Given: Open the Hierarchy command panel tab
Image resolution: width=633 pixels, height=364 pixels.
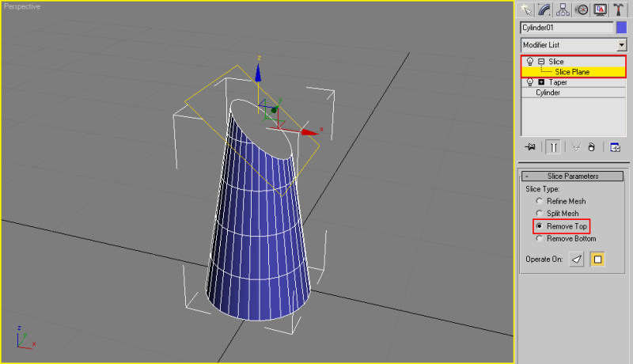Looking at the screenshot, I should click(563, 9).
